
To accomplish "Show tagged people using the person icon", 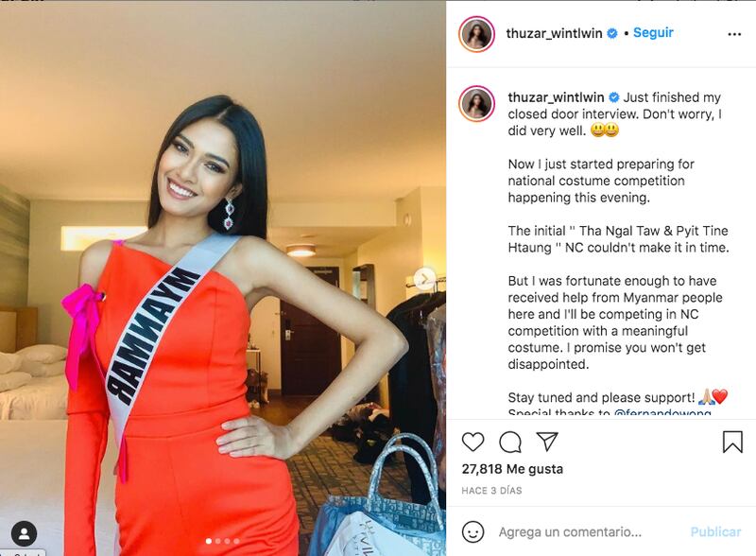I will point(24,533).
